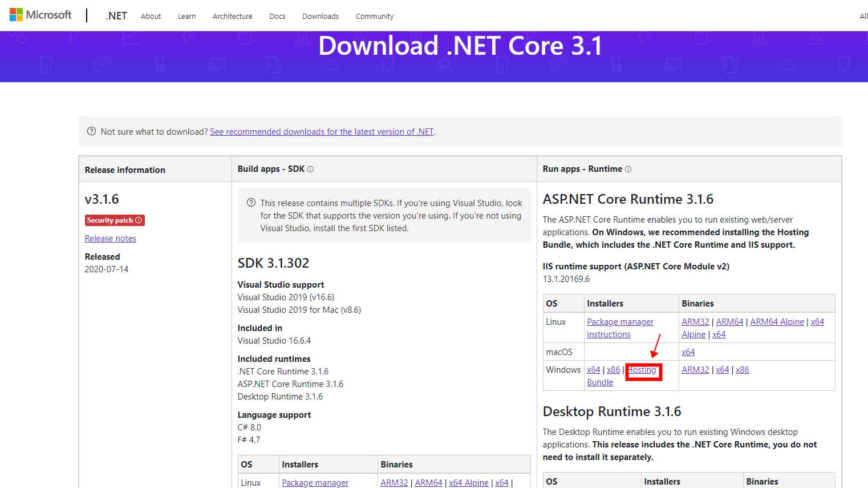This screenshot has width=868, height=488.
Task: Open the Docs menu item
Action: coord(277,17)
